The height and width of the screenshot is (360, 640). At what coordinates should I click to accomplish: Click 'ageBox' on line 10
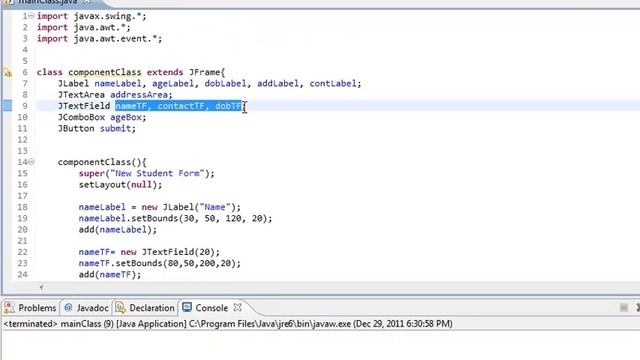(x=126, y=117)
